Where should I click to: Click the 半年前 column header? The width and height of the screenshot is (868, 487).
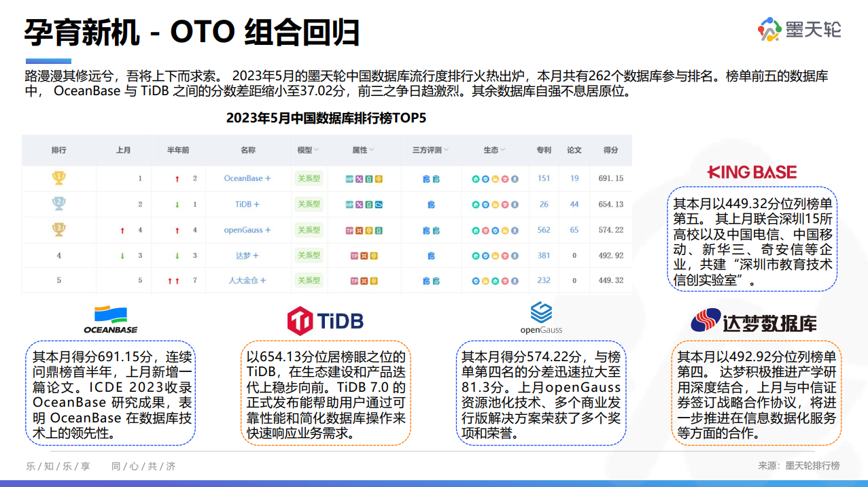click(178, 150)
